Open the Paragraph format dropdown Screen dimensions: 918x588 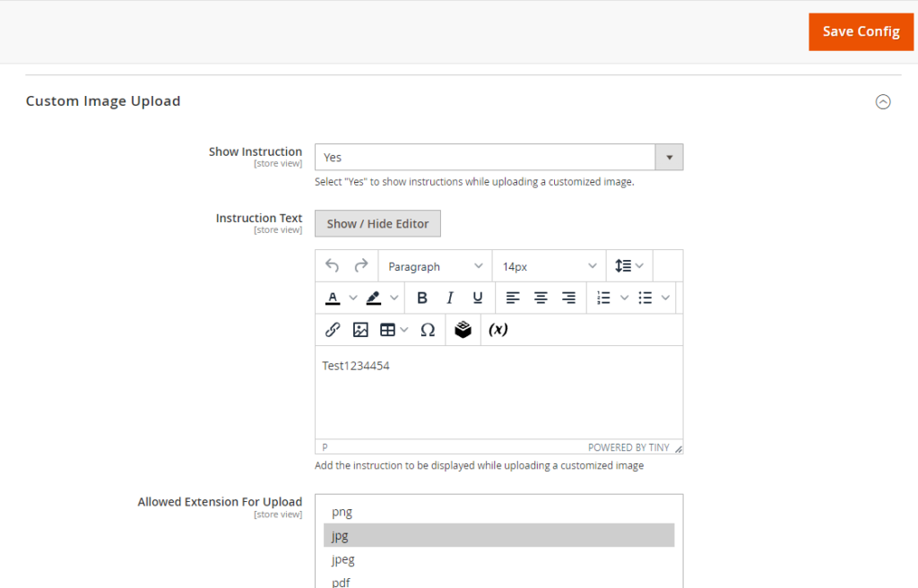434,265
